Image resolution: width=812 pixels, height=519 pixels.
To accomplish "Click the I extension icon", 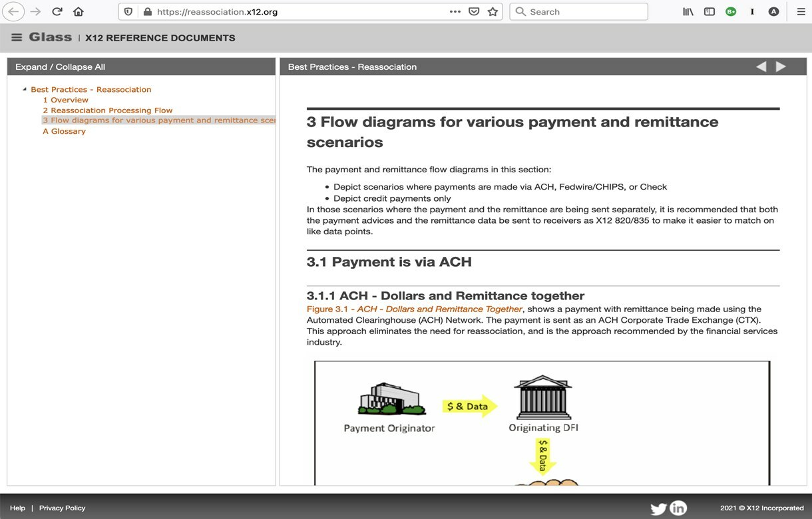I will click(752, 11).
